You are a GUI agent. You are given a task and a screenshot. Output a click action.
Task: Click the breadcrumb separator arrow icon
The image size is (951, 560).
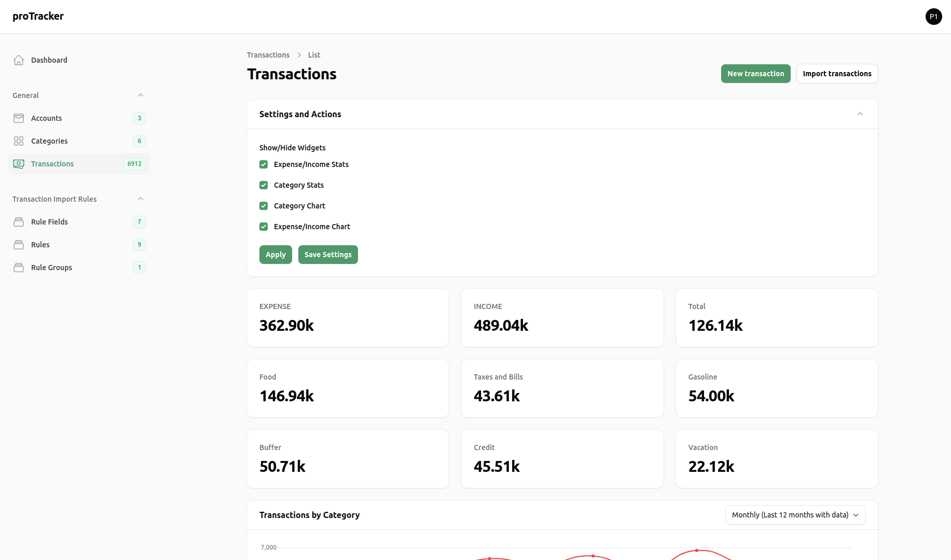click(x=299, y=55)
